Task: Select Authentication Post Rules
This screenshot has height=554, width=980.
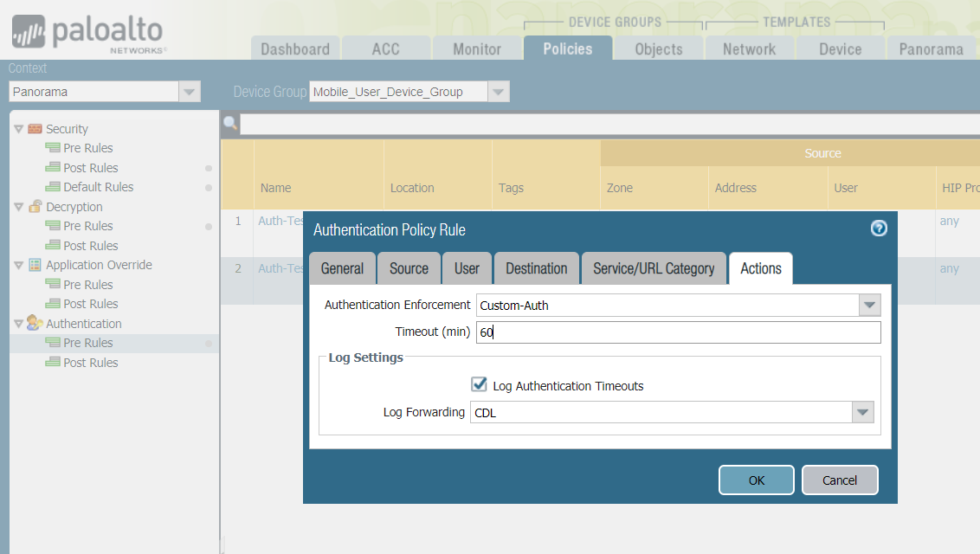Action: [x=91, y=362]
